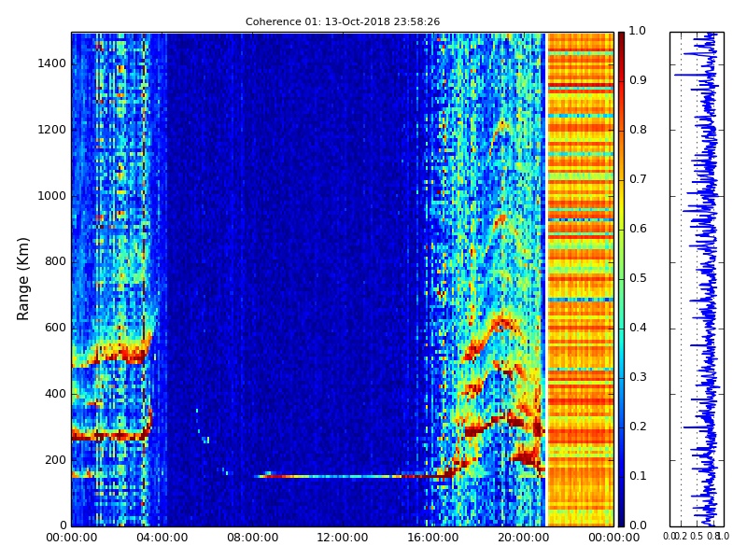Click the y-axis tick label 1200
Viewport: 747px width, 560px height.
(x=52, y=130)
